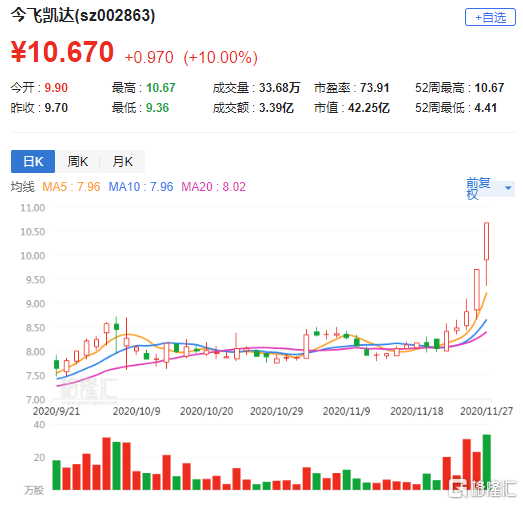Add stock via +自选 button
This screenshot has width=523, height=505.
[x=490, y=17]
